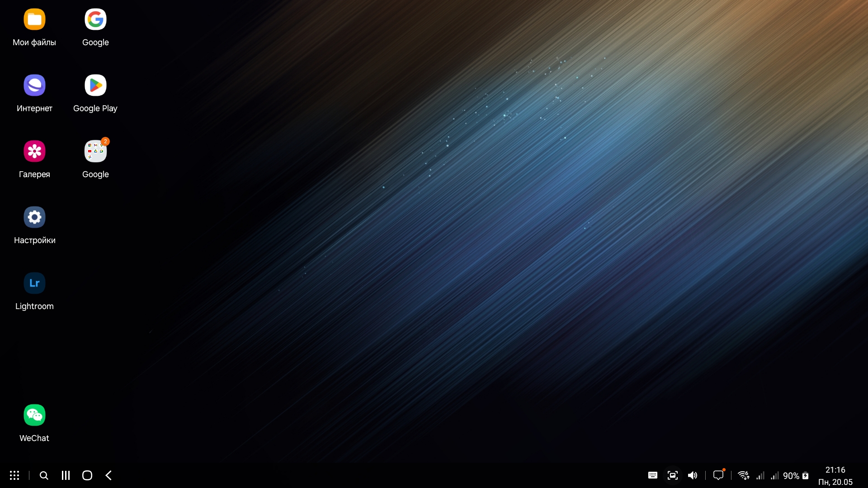Click the taskbar search magnifier
This screenshot has height=488, width=868.
tap(44, 475)
